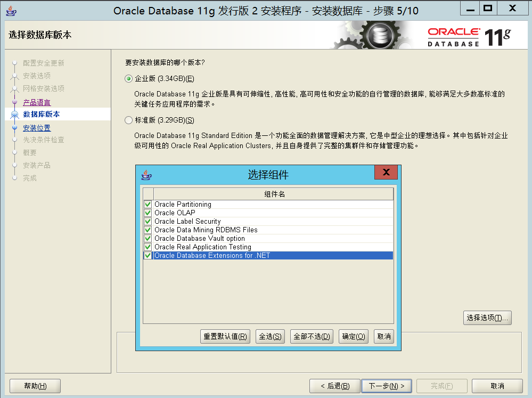The image size is (532, 398).
Task: Click 全部不选(D) to deselect all
Action: point(312,337)
